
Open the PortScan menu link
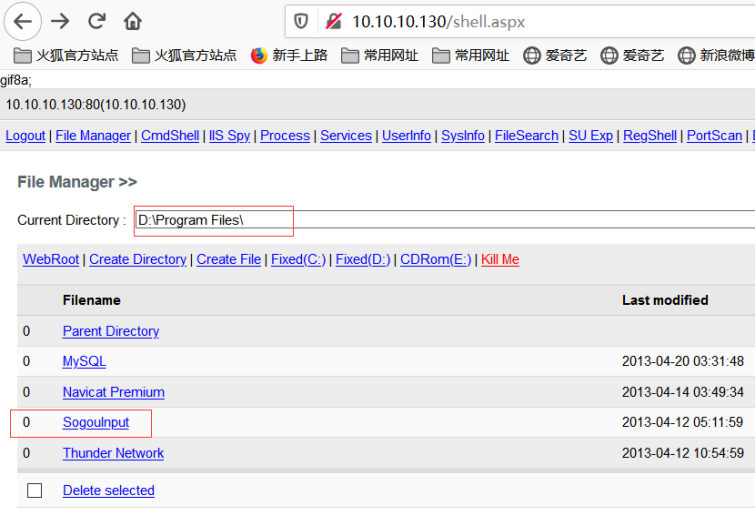point(714,136)
